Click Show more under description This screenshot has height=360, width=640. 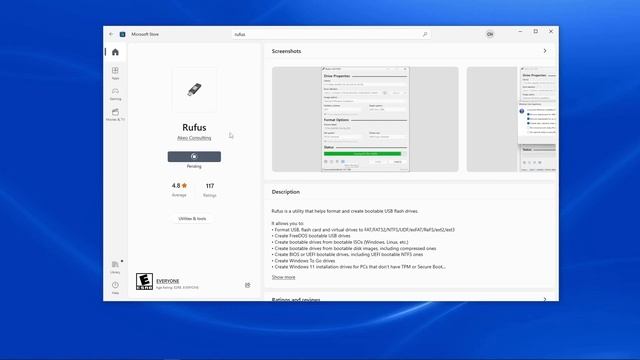[283, 277]
